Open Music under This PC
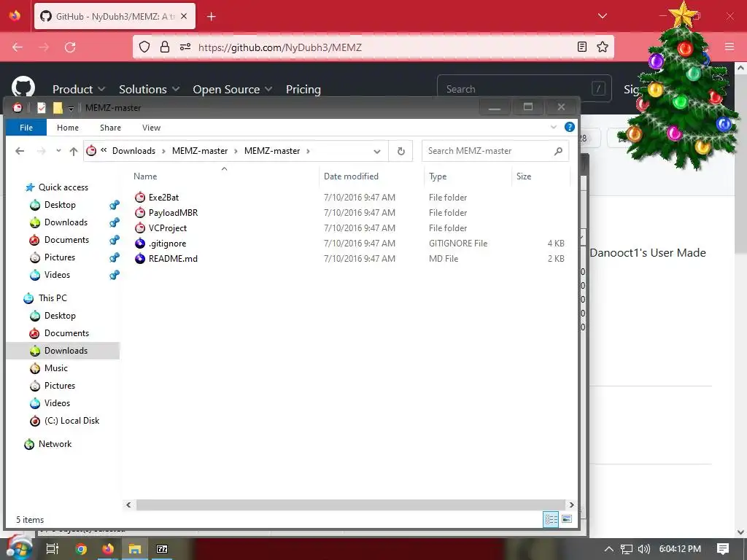Viewport: 747px width, 560px height. (55, 368)
